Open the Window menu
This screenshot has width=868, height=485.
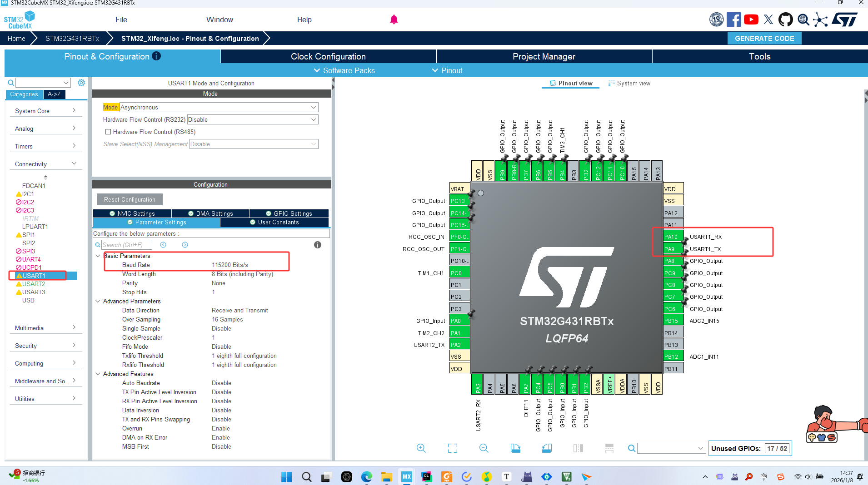(x=219, y=20)
